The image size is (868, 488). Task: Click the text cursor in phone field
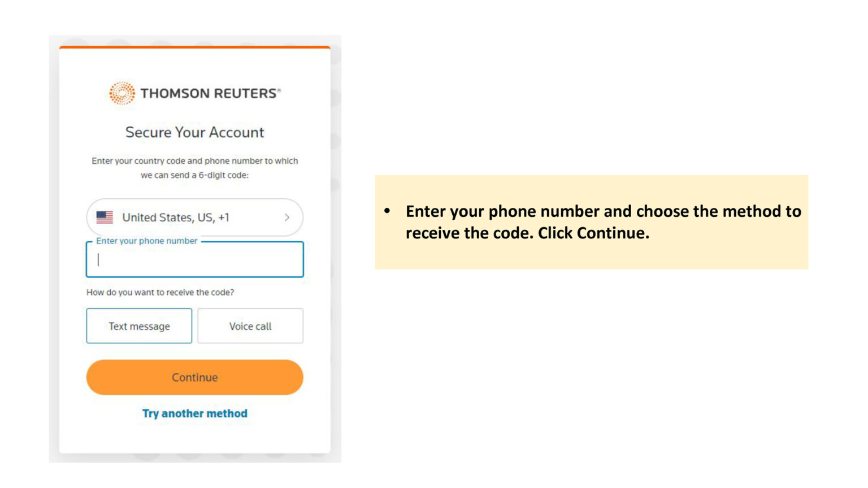(x=98, y=260)
